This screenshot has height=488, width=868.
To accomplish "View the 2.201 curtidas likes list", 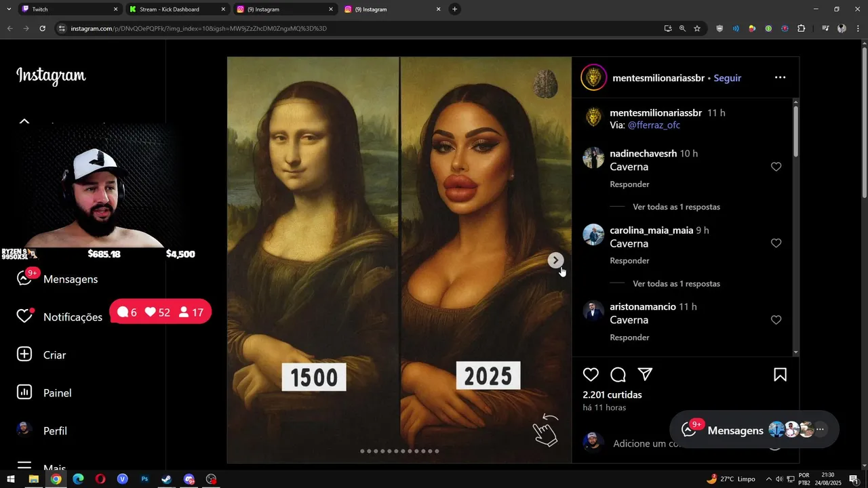I will click(x=612, y=394).
